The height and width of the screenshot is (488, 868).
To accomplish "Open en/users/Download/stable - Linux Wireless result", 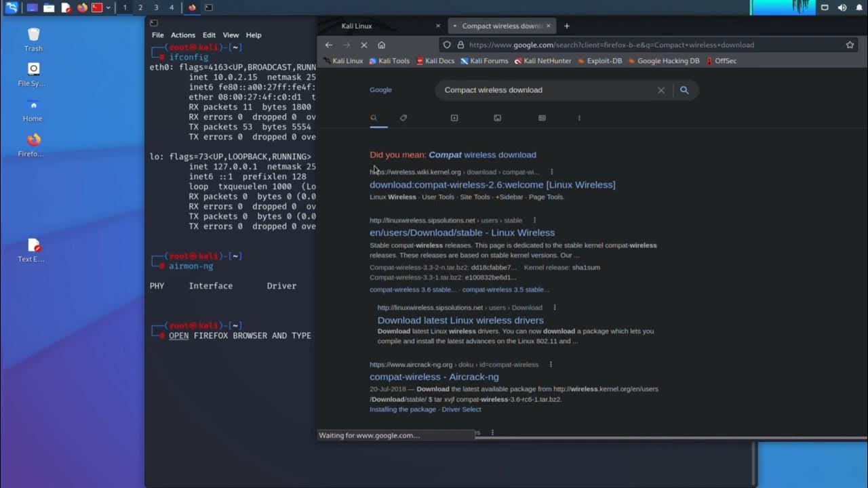I will 462,232.
